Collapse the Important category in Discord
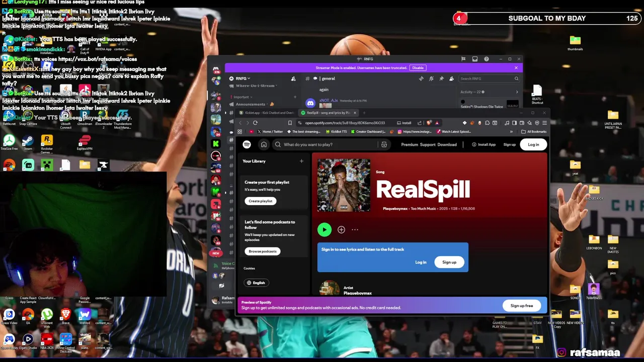This screenshot has height=362, width=644. click(242, 97)
